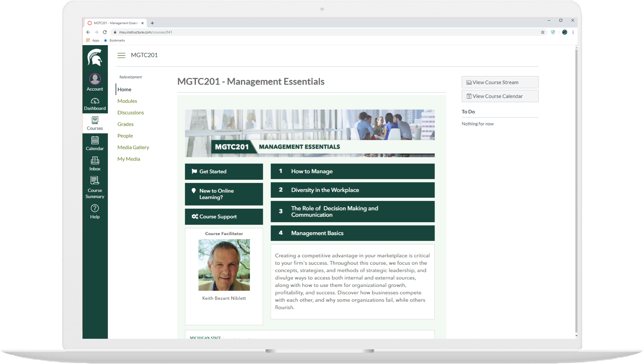
Task: Open the browser profile avatar
Action: click(x=564, y=32)
